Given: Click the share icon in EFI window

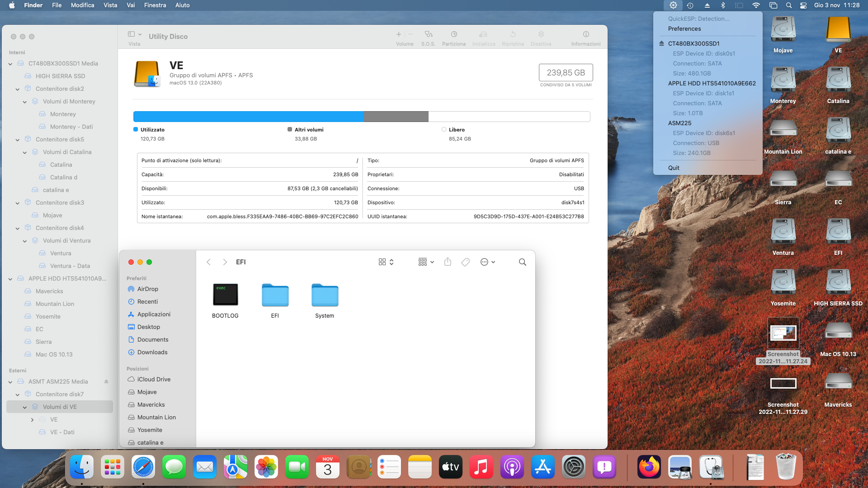Looking at the screenshot, I should [x=448, y=262].
